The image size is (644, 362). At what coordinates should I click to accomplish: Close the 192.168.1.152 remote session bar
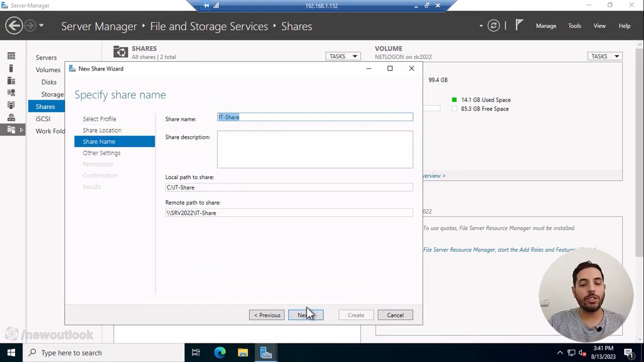[438, 6]
